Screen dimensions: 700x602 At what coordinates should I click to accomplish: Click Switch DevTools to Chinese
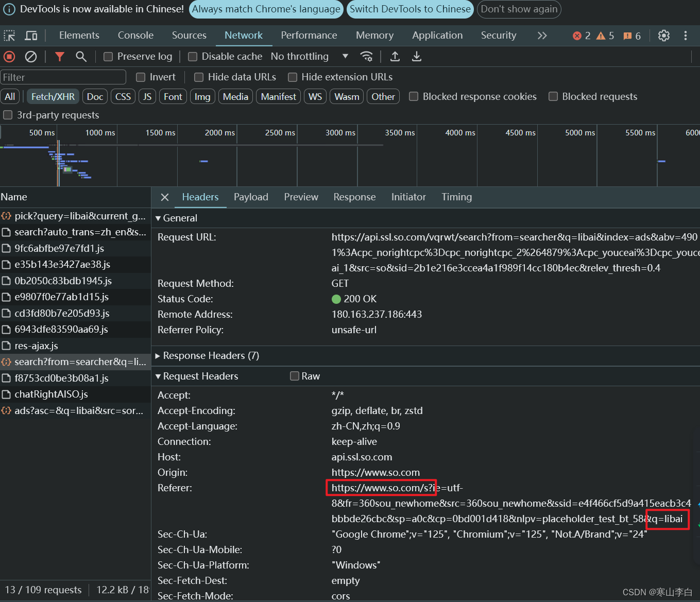[410, 9]
